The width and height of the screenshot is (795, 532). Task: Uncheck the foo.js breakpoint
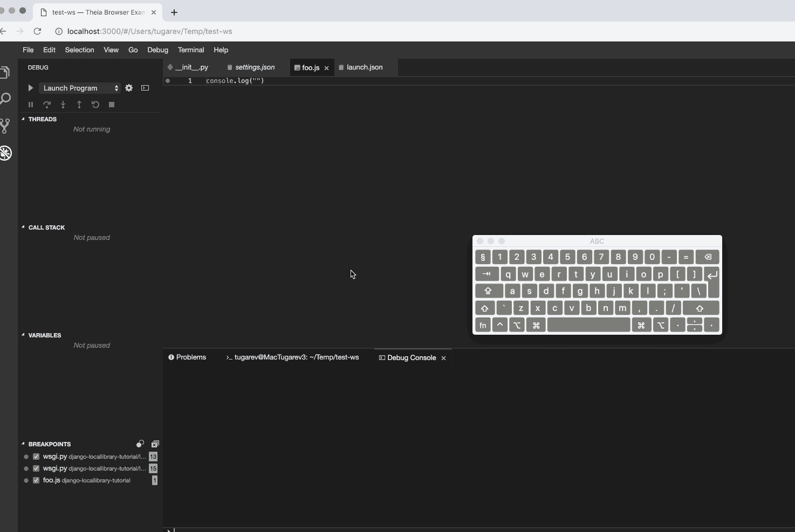pos(37,480)
